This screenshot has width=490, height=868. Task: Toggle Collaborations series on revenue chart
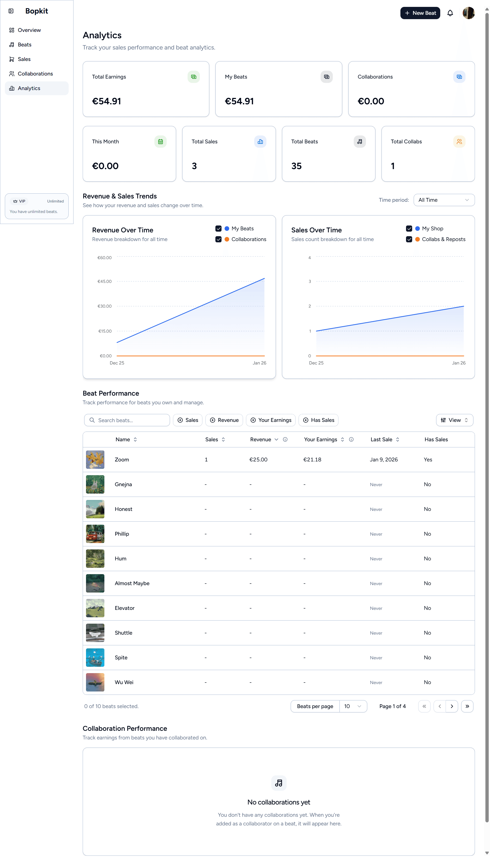(x=218, y=239)
